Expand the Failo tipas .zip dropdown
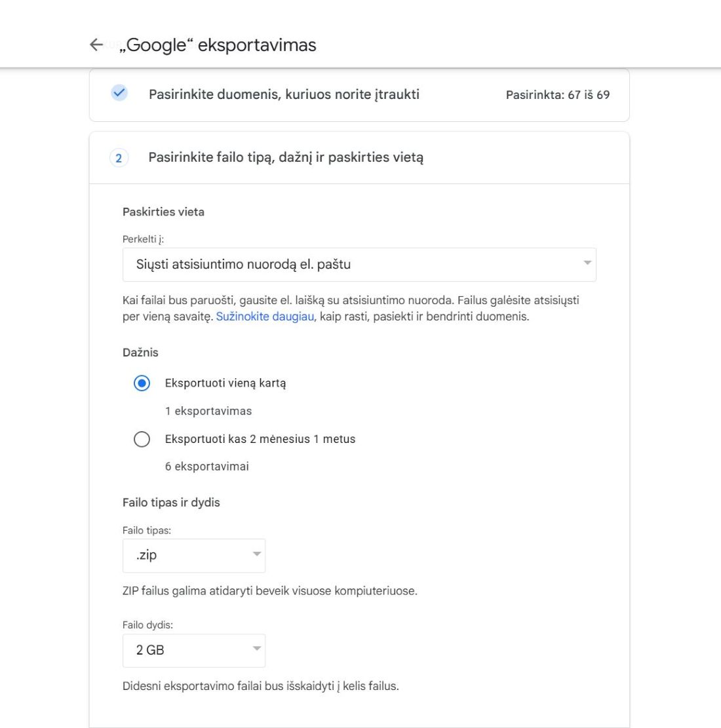 click(194, 555)
